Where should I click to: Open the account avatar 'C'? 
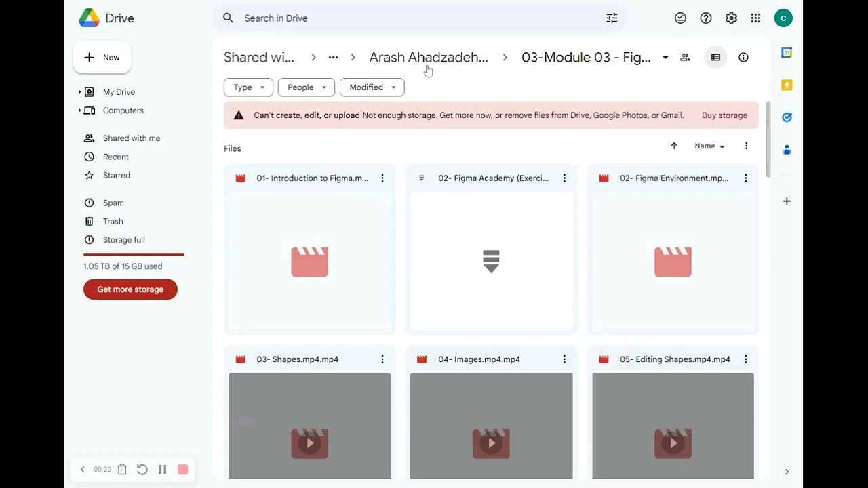pos(783,18)
